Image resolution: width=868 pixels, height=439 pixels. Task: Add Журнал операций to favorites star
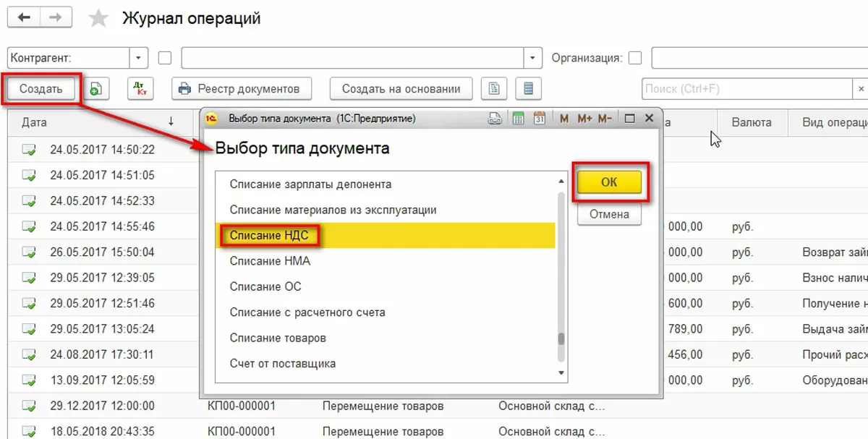pyautogui.click(x=98, y=19)
